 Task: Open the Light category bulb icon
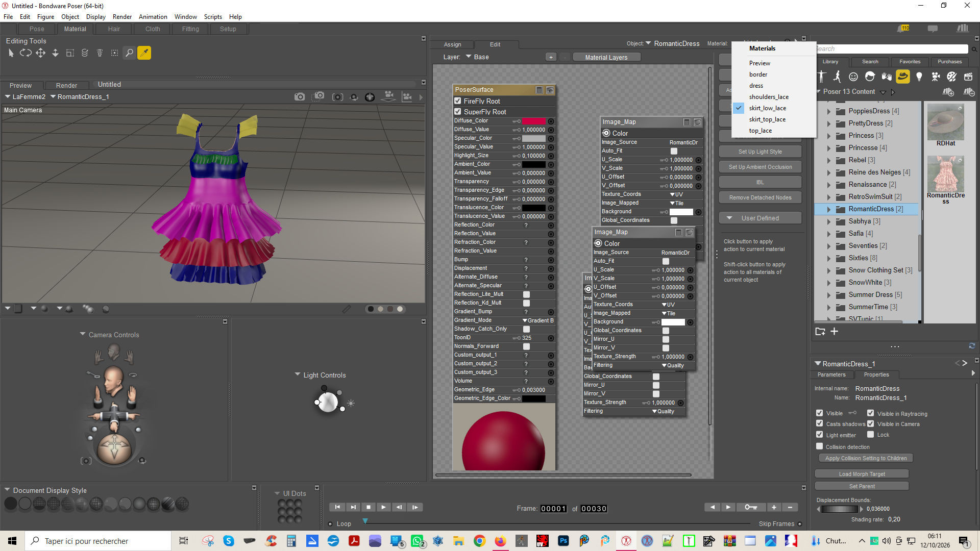[x=919, y=77]
